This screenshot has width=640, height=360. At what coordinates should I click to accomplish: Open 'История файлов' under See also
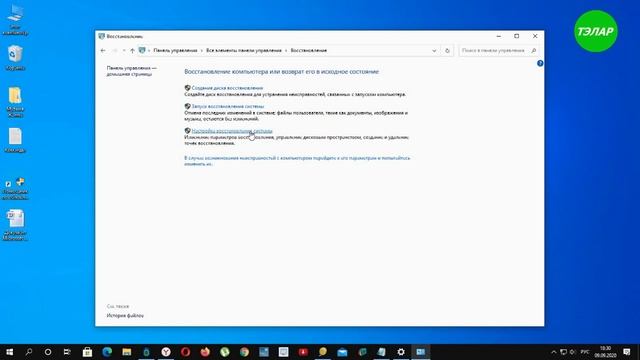pos(125,316)
